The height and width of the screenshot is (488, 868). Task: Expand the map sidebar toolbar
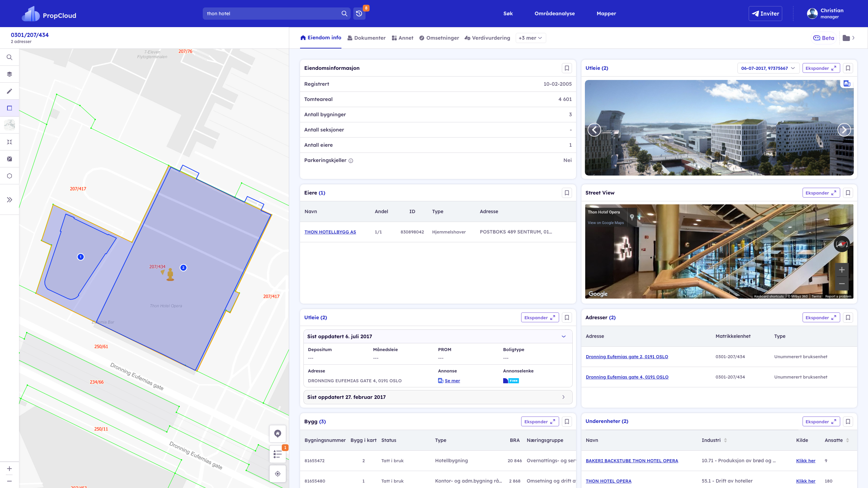point(9,200)
